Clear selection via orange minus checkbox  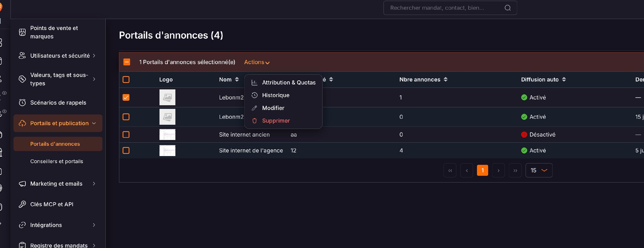127,62
